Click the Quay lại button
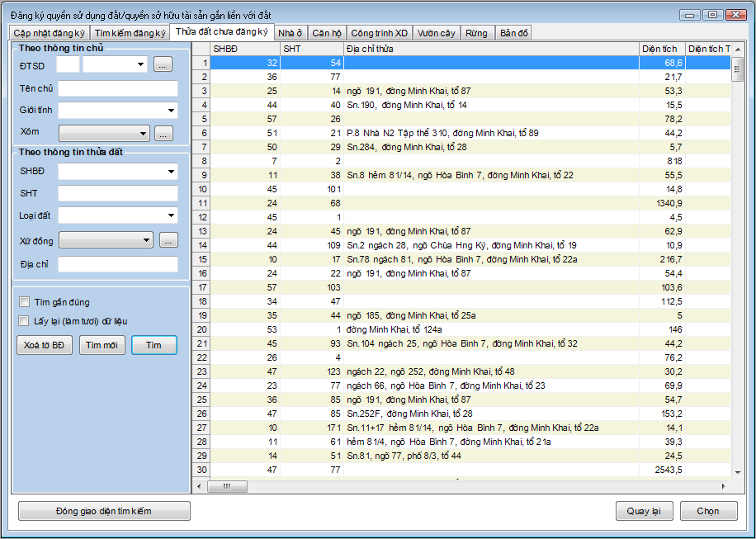 pyautogui.click(x=644, y=511)
